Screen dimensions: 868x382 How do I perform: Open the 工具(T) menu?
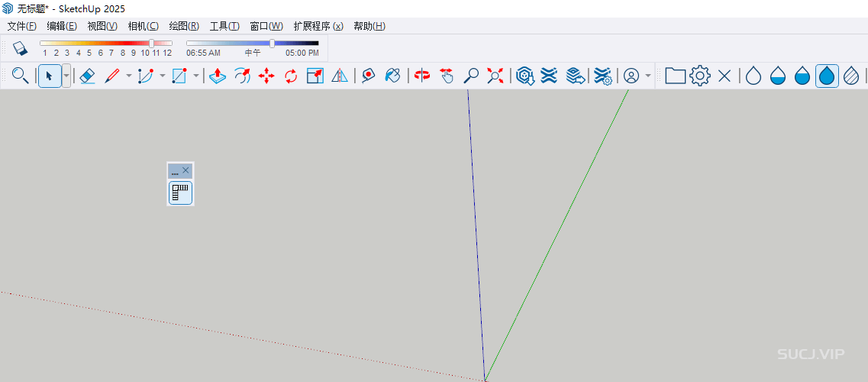pos(224,26)
